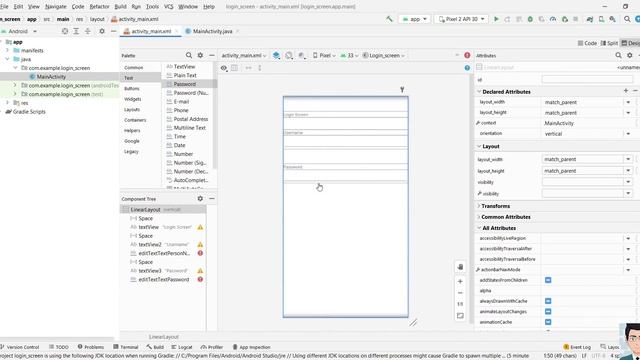Click the Search Everywhere magnifier in main toolbar

pyautogui.click(x=627, y=19)
